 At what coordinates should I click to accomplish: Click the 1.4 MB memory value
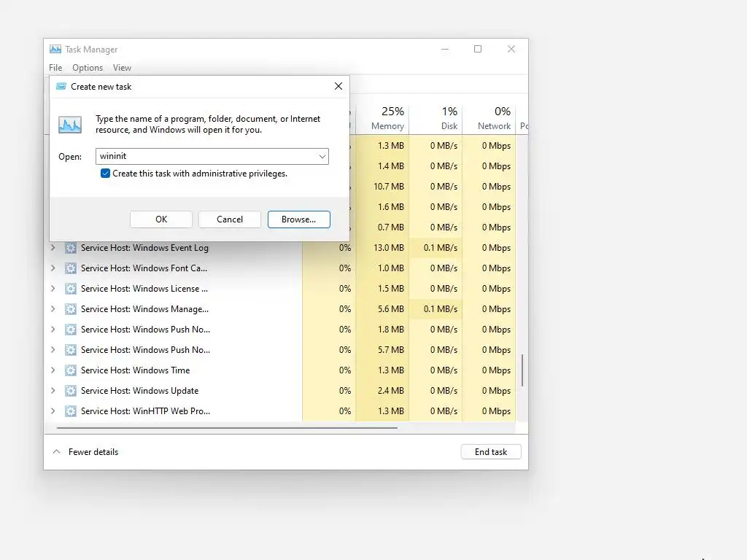click(x=391, y=166)
